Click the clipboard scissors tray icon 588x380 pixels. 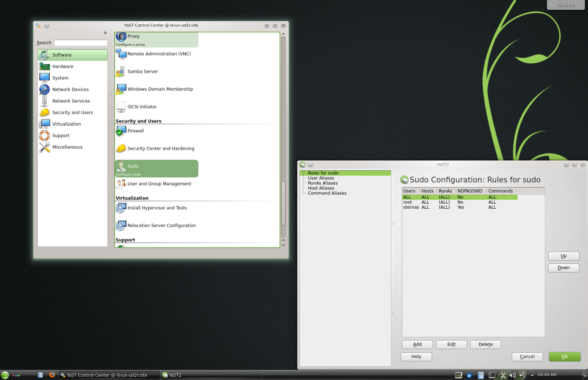503,375
